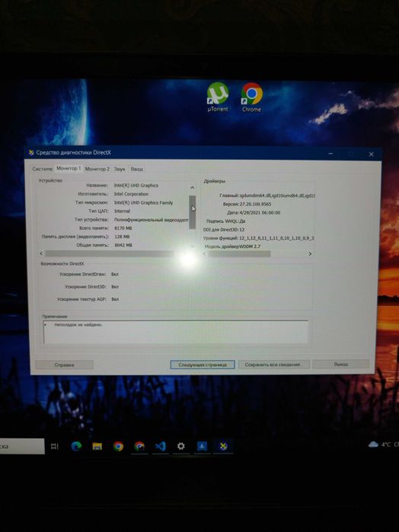Select the 'Intel(R) UHD Graphics' name value

tap(136, 185)
